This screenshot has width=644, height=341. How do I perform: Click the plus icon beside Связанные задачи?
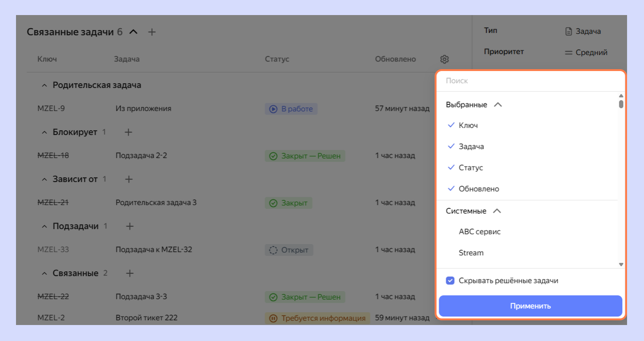[152, 32]
